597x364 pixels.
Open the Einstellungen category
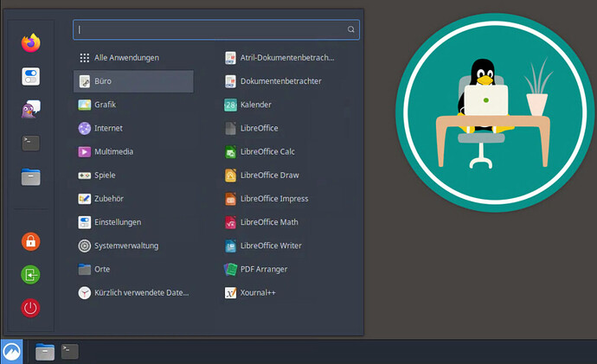click(x=117, y=222)
